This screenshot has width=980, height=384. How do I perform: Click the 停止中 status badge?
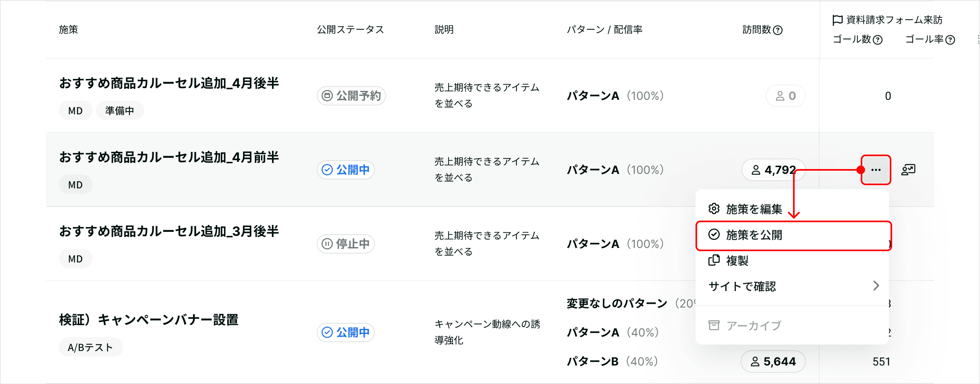(346, 244)
